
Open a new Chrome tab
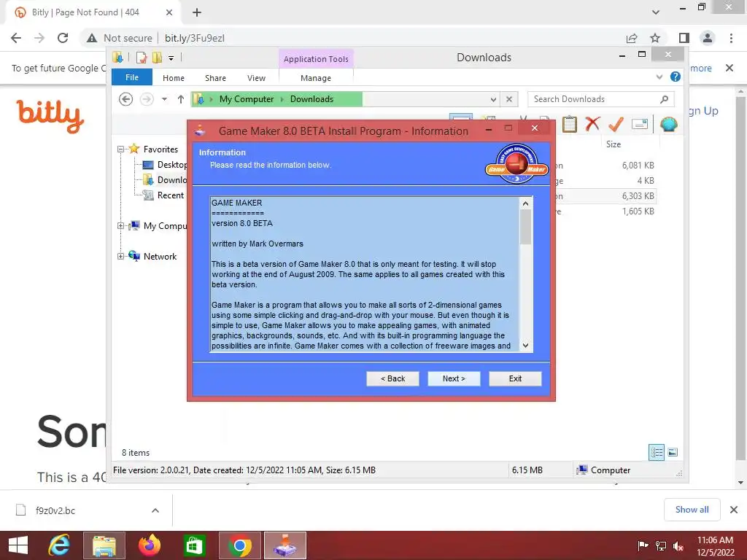[x=197, y=12]
